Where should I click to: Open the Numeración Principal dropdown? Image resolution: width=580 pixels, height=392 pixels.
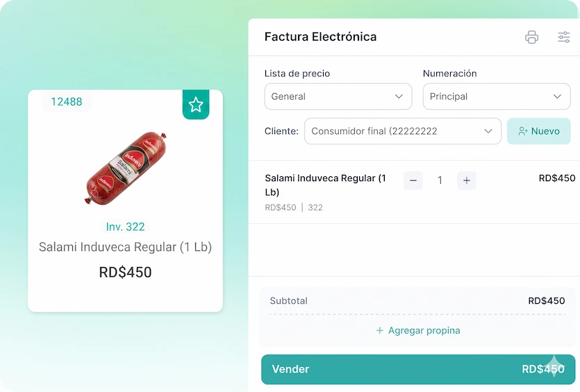tap(497, 96)
